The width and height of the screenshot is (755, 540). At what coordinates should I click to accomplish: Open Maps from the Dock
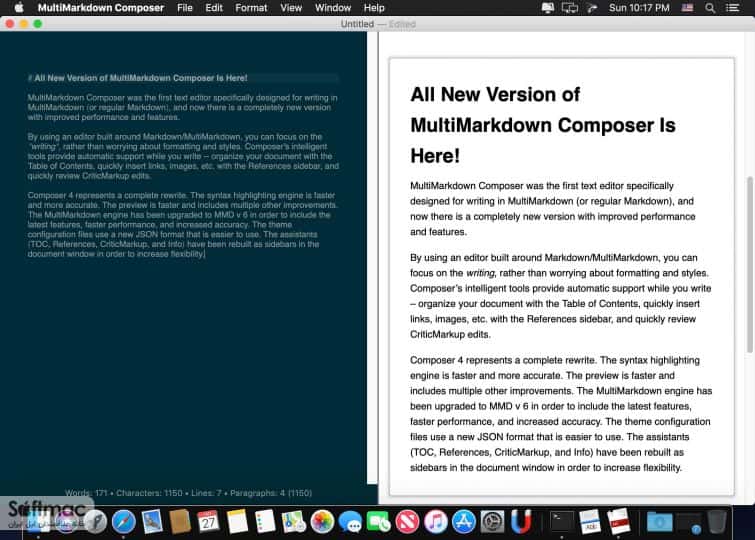coord(294,522)
